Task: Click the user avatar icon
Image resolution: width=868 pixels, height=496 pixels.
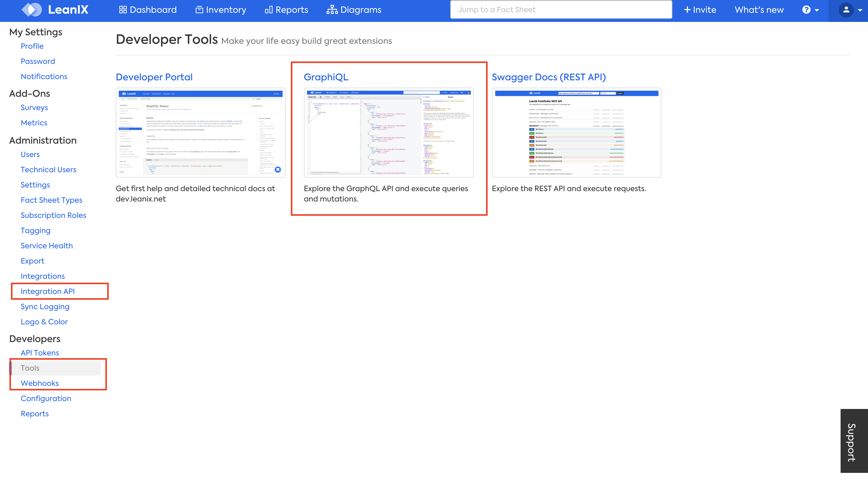Action: click(846, 9)
